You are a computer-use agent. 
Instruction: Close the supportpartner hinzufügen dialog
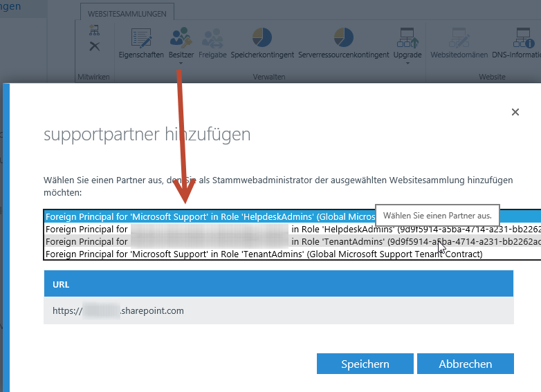[x=515, y=112]
